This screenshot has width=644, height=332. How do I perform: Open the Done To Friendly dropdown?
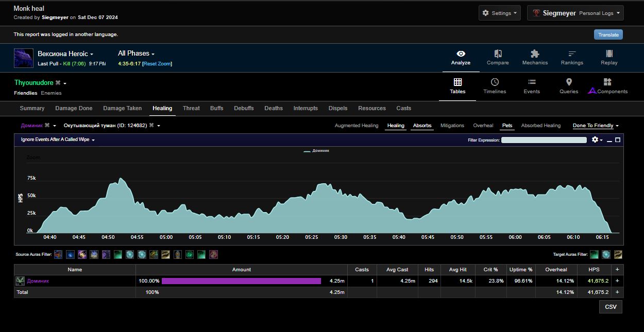pyautogui.click(x=596, y=126)
